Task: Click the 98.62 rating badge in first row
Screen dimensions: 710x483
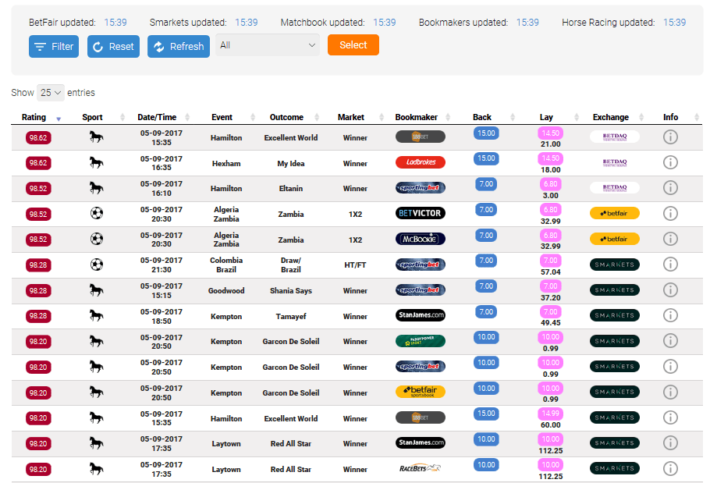Action: point(39,137)
